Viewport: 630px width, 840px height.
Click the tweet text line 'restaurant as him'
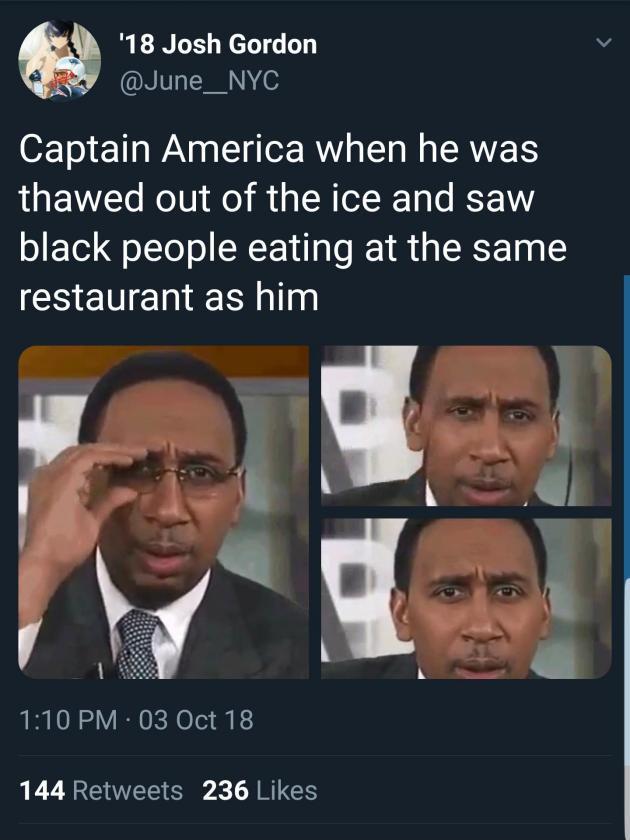(x=169, y=297)
